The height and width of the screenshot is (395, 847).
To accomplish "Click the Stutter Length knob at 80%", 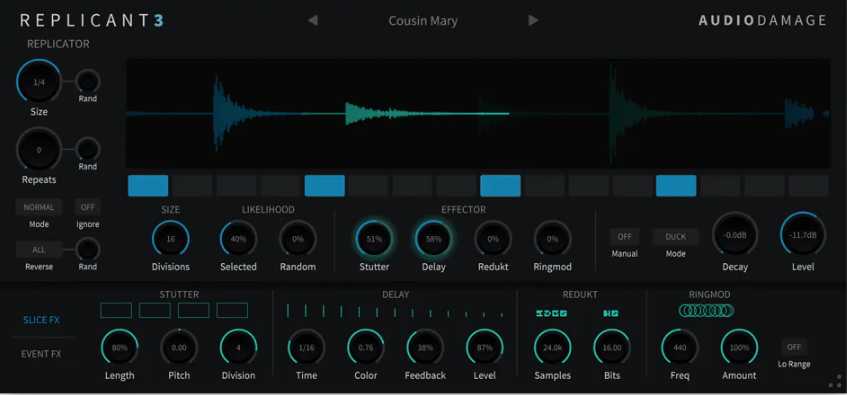I will point(119,347).
